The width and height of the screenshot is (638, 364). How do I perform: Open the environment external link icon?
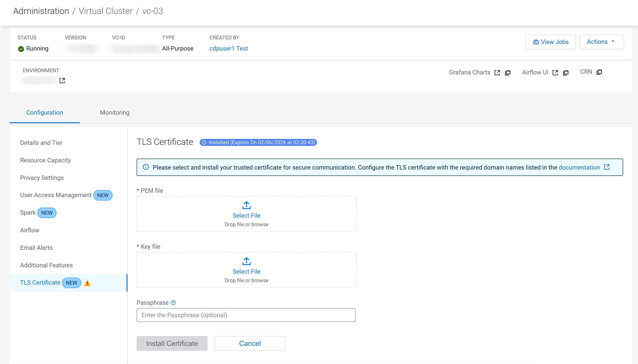(62, 80)
